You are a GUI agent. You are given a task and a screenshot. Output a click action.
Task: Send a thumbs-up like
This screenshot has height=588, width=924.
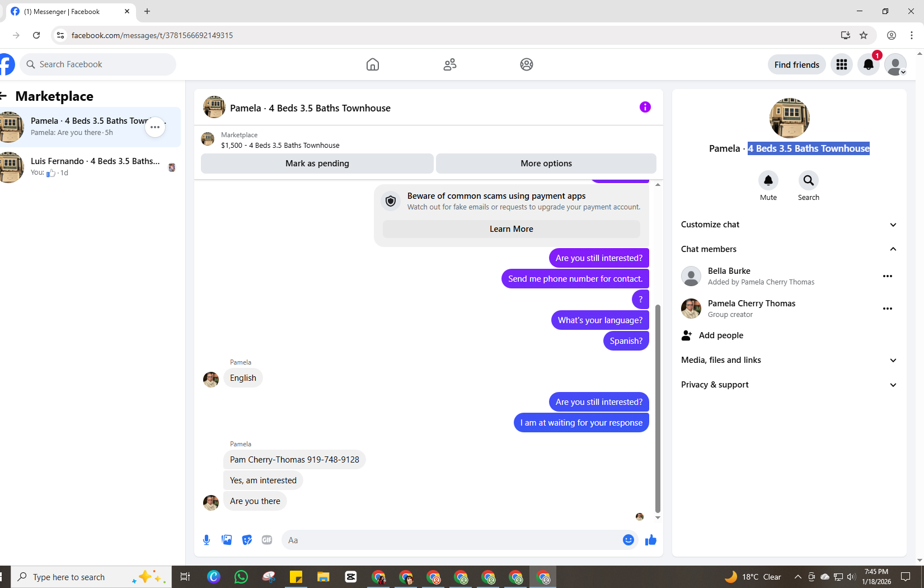click(650, 540)
